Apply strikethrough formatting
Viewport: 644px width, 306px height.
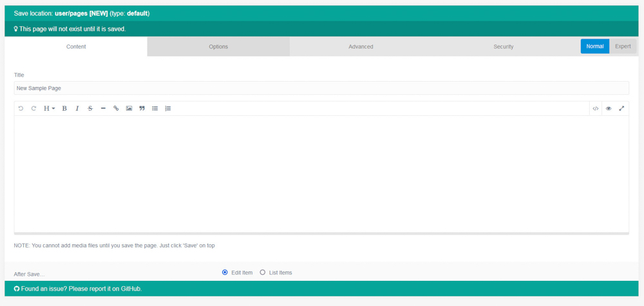90,108
